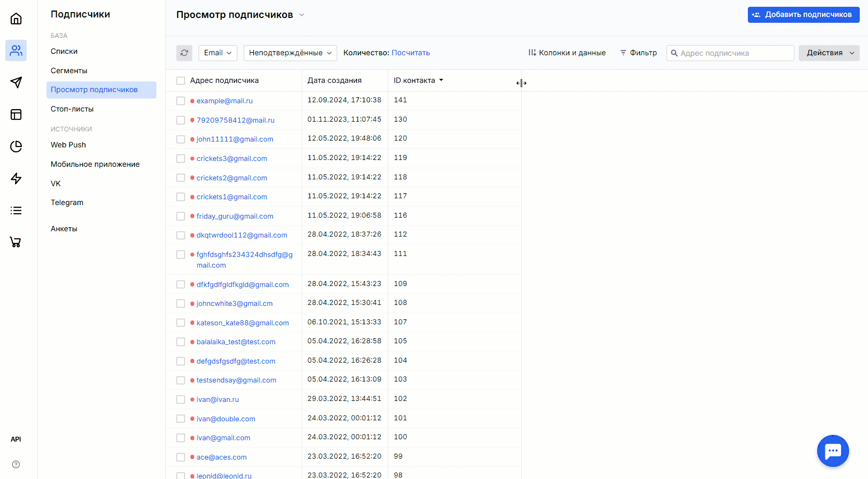868x479 pixels.
Task: Click the help question mark icon
Action: 16,464
